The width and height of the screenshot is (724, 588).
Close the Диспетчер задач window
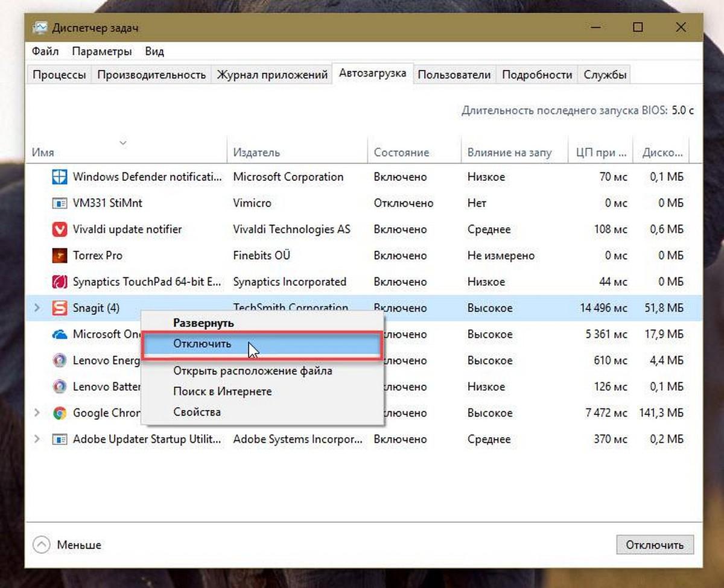pyautogui.click(x=681, y=28)
